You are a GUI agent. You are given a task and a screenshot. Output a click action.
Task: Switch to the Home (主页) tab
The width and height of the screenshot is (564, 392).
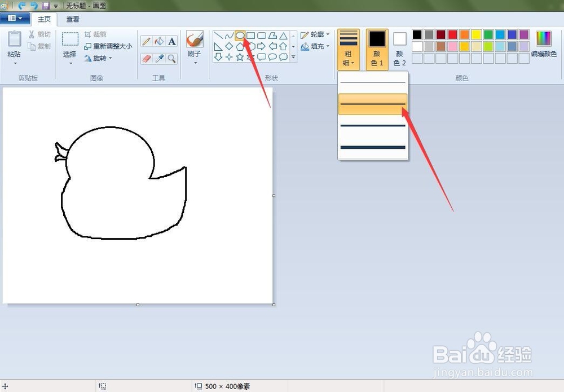44,19
